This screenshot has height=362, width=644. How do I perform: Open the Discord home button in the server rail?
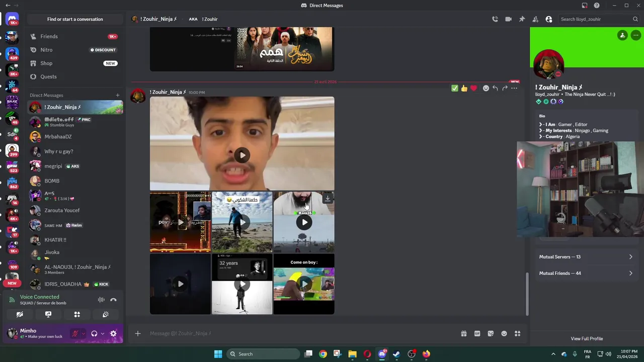click(x=12, y=20)
